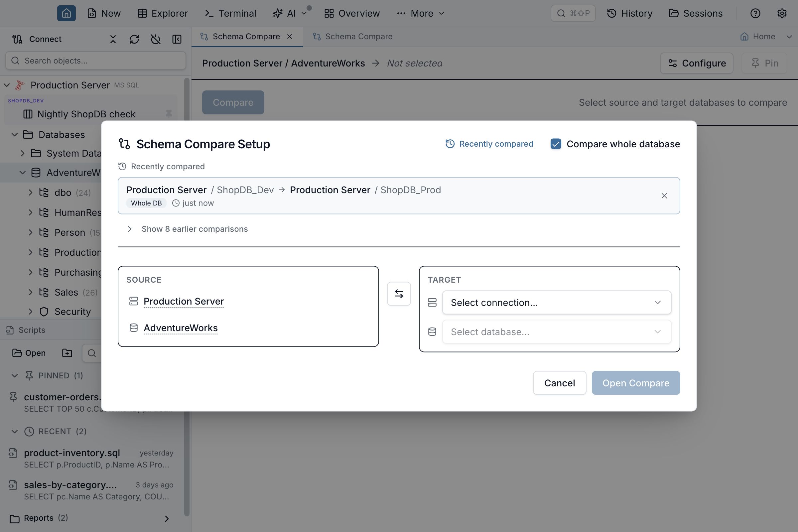Expand the Sales schema node
The width and height of the screenshot is (798, 532).
(x=31, y=292)
